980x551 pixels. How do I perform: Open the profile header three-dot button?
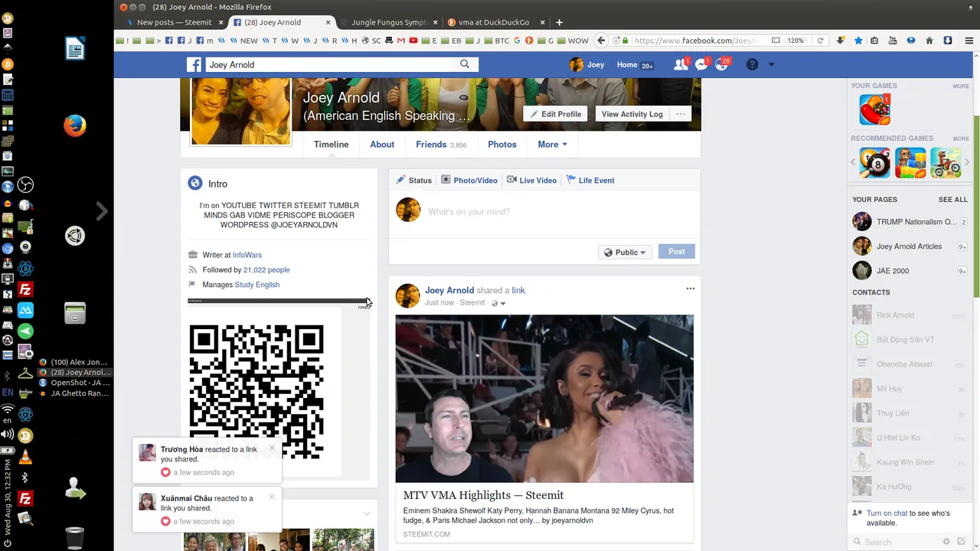(681, 114)
